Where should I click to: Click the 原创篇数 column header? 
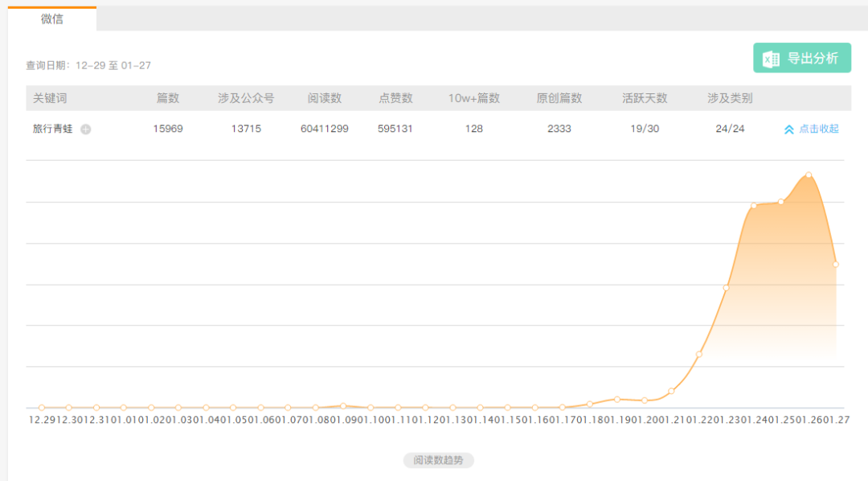tap(559, 98)
